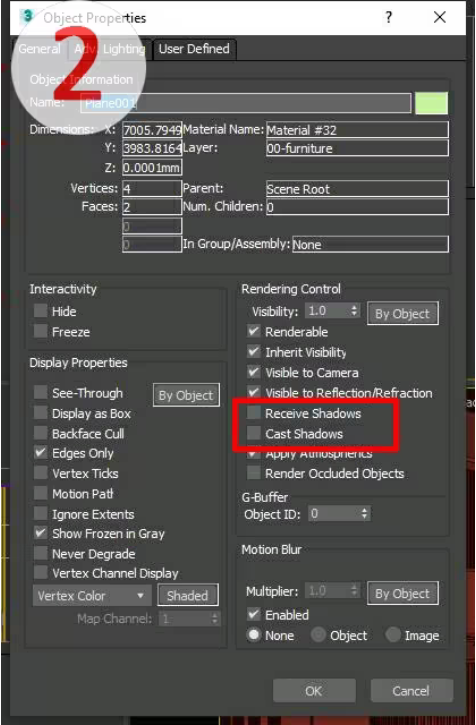Screen dimensions: 476x725
Task: Open the green object color swatch
Action: (432, 103)
